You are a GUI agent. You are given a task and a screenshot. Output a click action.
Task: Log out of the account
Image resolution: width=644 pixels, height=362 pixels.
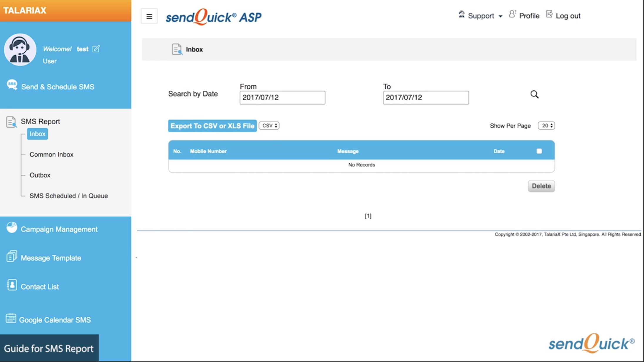tap(568, 16)
